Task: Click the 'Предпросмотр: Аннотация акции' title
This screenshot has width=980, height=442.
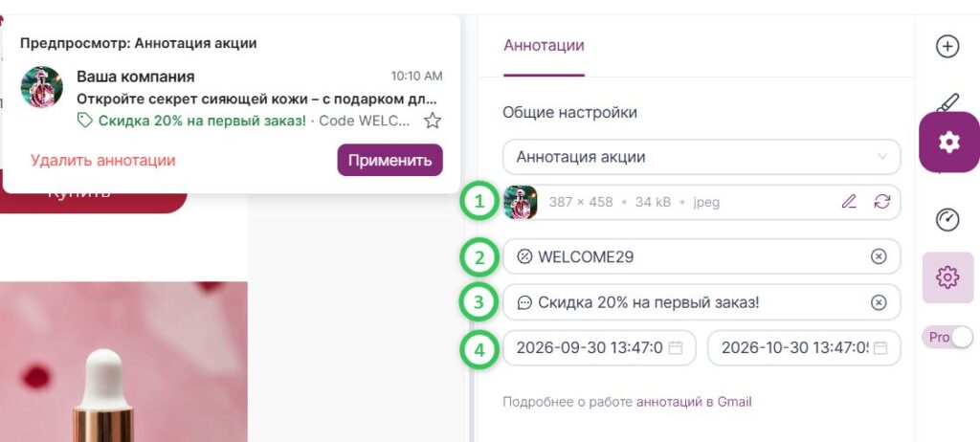Action: (138, 44)
